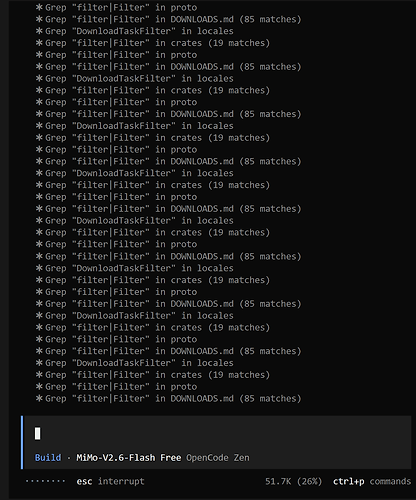Click esc interrupt to stop the run
The image size is (416, 500).
[x=110, y=481]
